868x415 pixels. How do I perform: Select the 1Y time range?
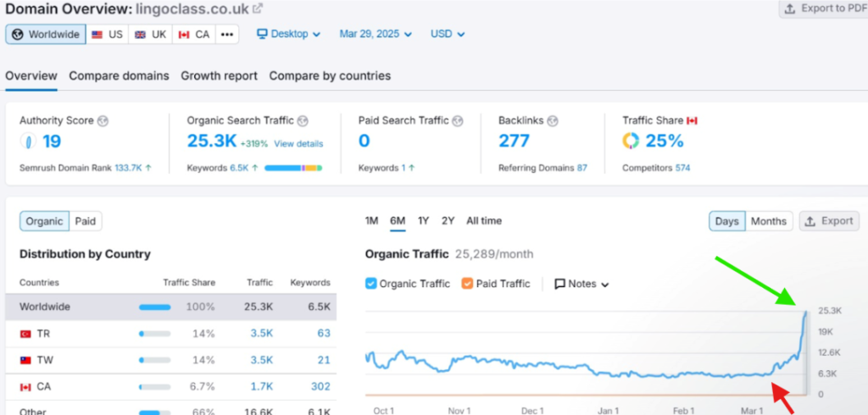[424, 221]
